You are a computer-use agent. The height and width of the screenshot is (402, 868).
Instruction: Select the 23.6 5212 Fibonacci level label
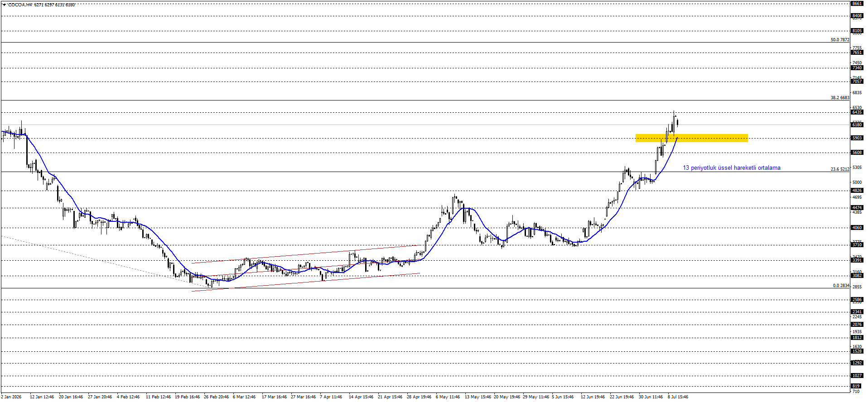(x=840, y=169)
